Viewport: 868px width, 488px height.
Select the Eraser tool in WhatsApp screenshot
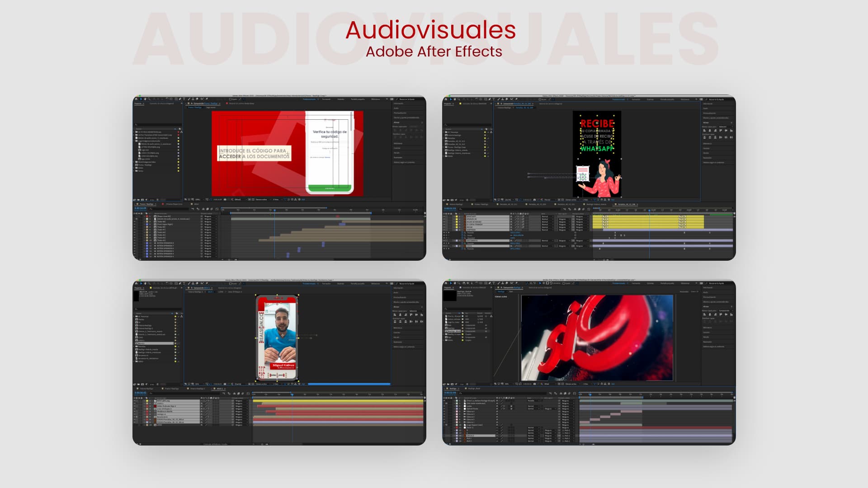click(x=507, y=99)
